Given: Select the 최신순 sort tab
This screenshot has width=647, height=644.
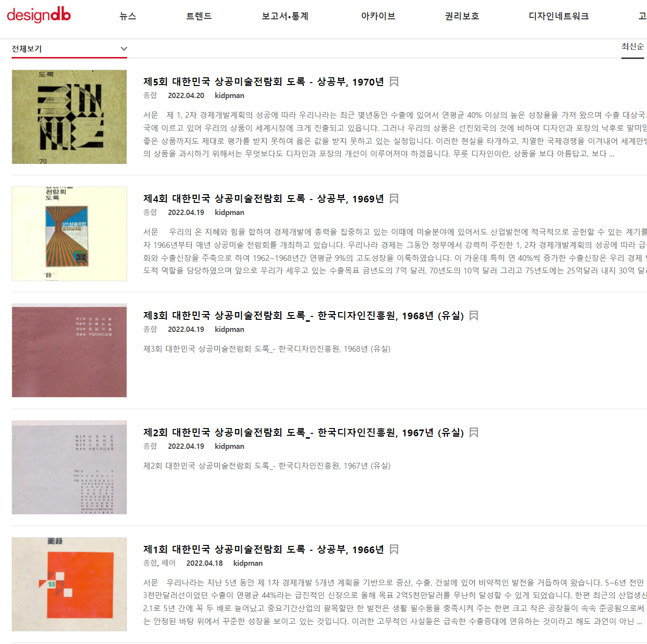Looking at the screenshot, I should click(x=633, y=47).
